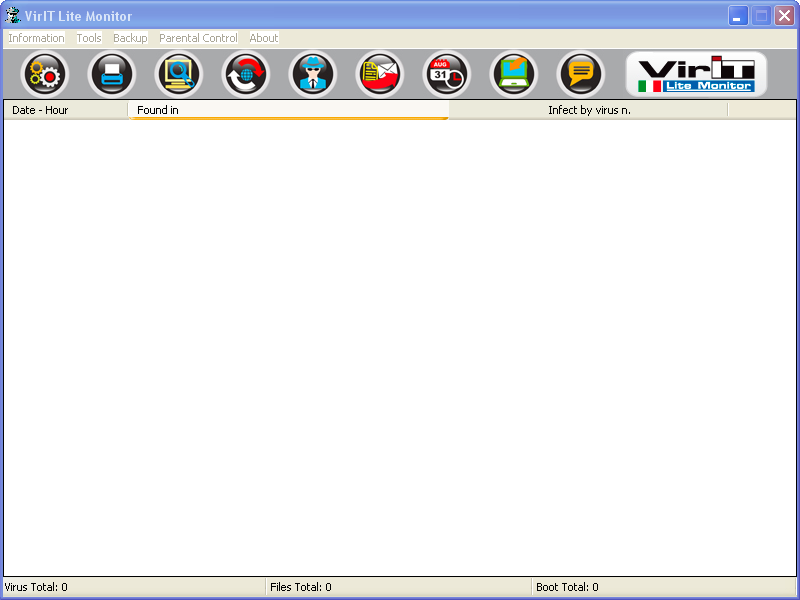
Task: Open the document and mail envelope icon
Action: pyautogui.click(x=380, y=74)
